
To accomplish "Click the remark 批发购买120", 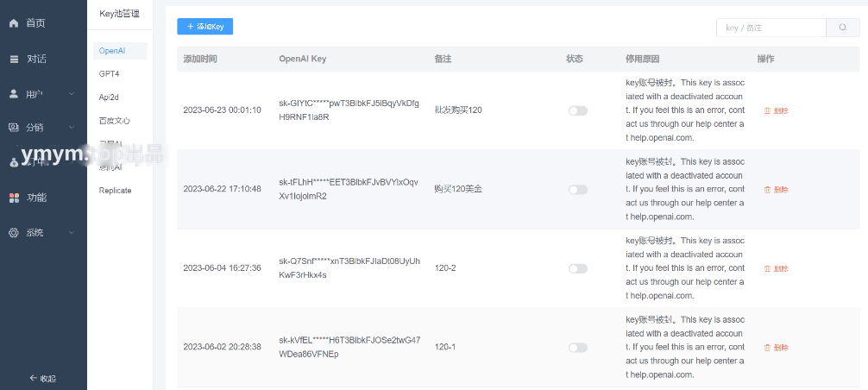I will point(458,110).
